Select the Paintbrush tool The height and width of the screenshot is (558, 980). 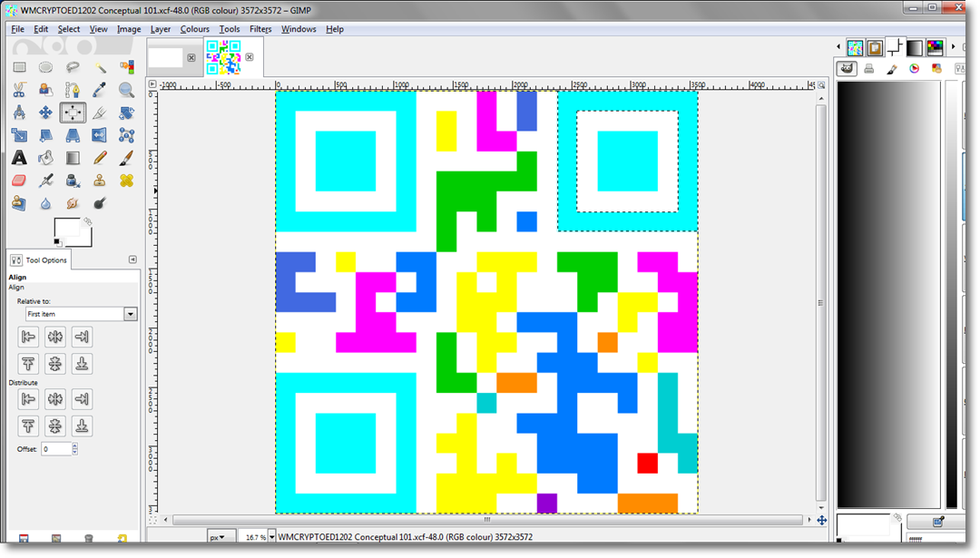[126, 158]
